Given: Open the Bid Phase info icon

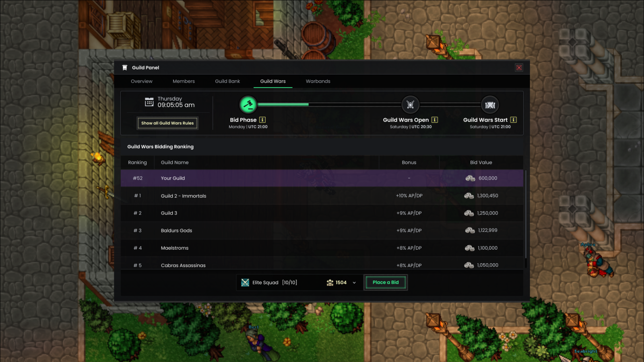Looking at the screenshot, I should 262,120.
